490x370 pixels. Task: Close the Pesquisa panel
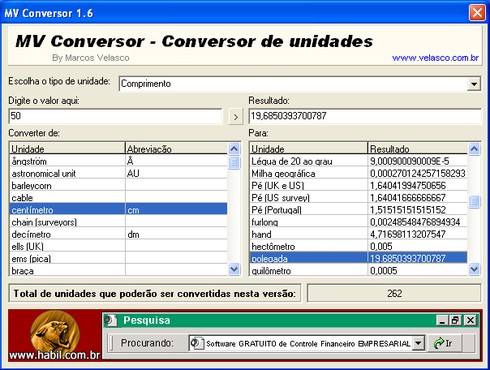470,321
